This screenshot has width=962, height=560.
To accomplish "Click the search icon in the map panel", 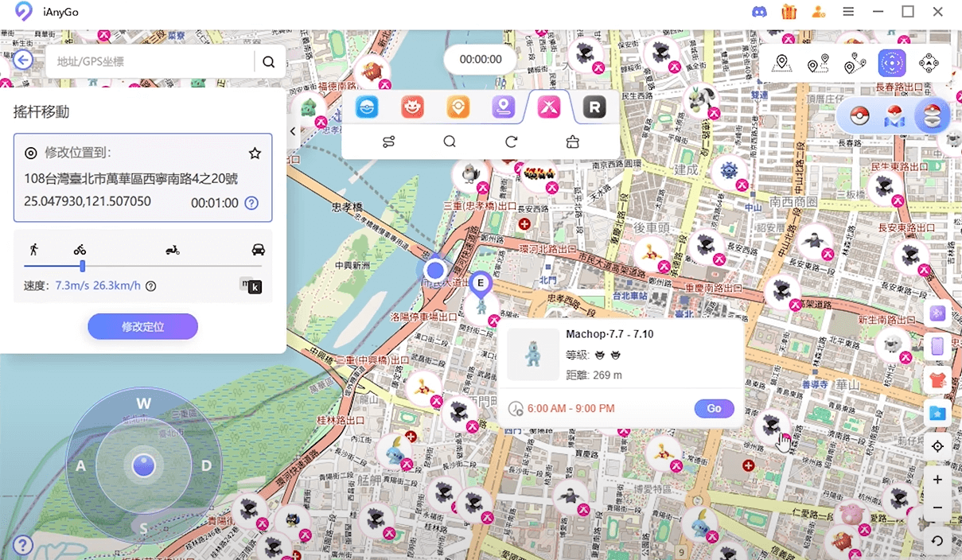I will click(450, 142).
